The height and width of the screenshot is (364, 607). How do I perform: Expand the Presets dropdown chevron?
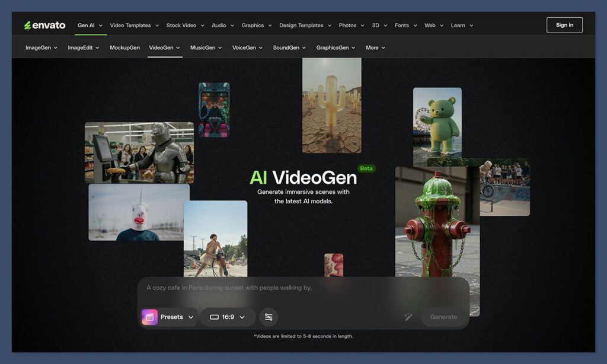(191, 317)
